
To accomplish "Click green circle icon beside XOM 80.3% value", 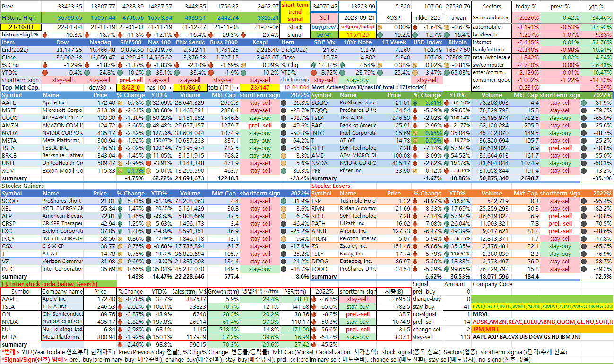I will coord(284,171).
